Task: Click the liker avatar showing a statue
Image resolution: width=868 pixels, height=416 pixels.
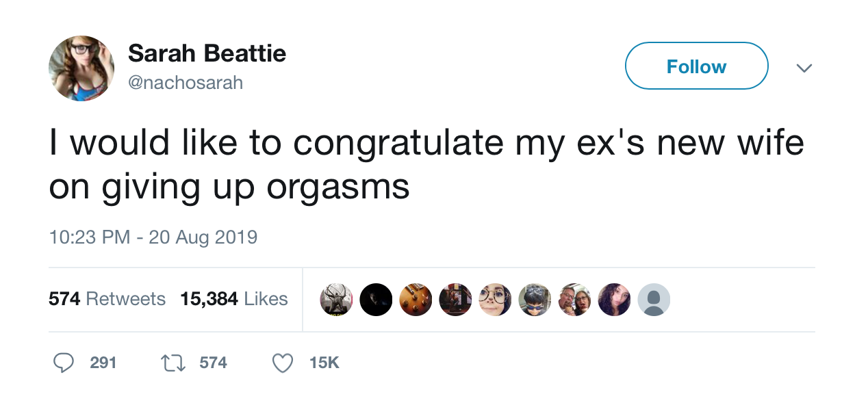Action: pos(336,300)
